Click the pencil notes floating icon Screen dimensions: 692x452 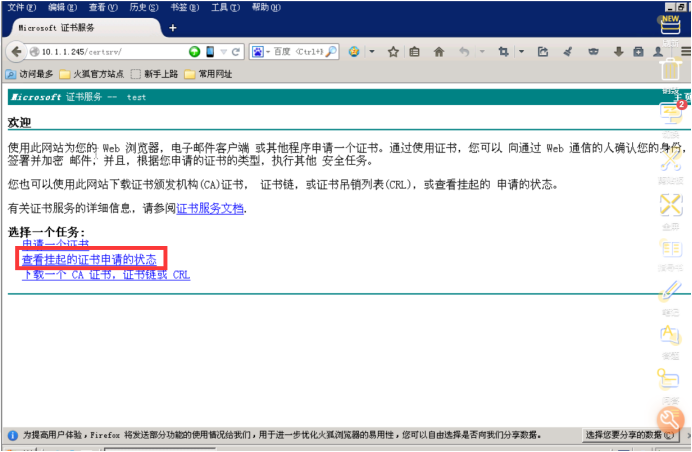[670, 291]
